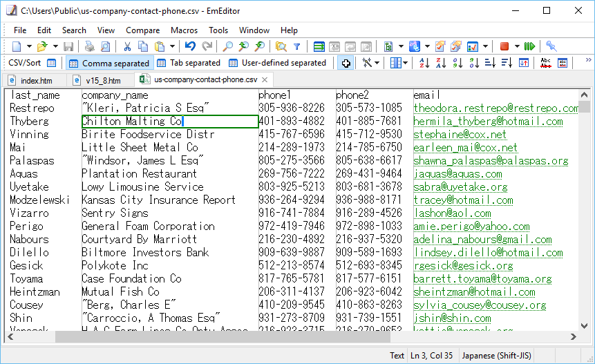This screenshot has height=364, width=595.
Task: Expand toolbar overflow chevron
Action: pos(589,60)
